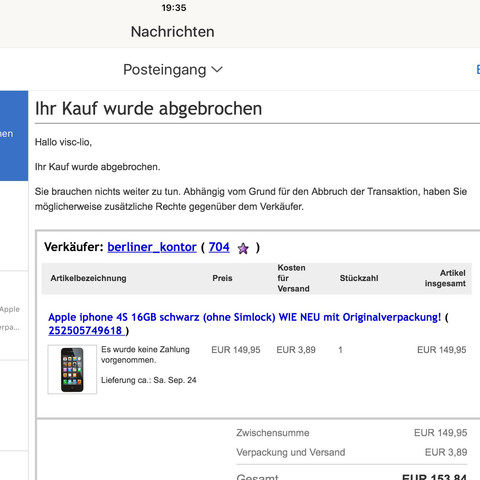Click the purple feedback star icon
480x480 pixels.
click(243, 248)
